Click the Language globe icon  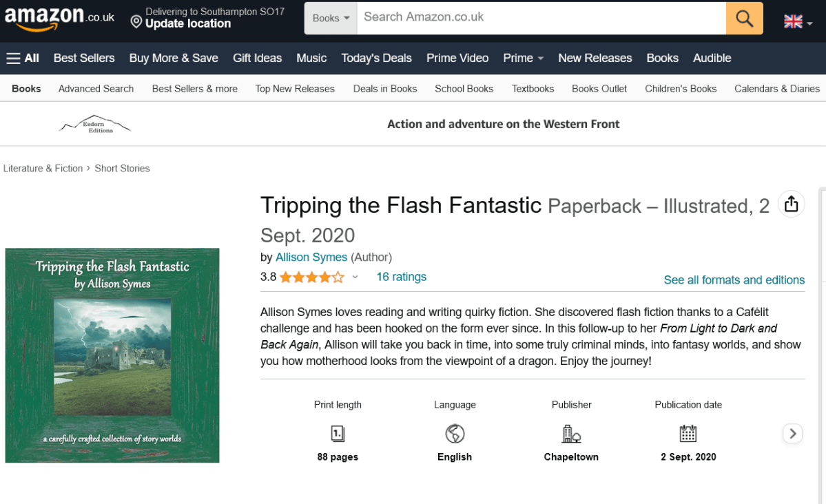coord(455,434)
